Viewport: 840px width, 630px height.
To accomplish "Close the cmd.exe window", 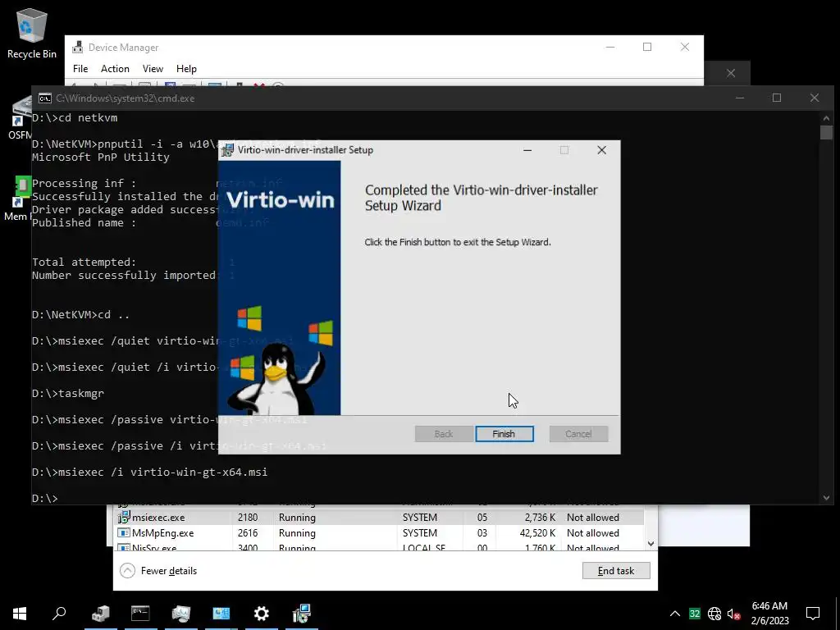I will [815, 98].
